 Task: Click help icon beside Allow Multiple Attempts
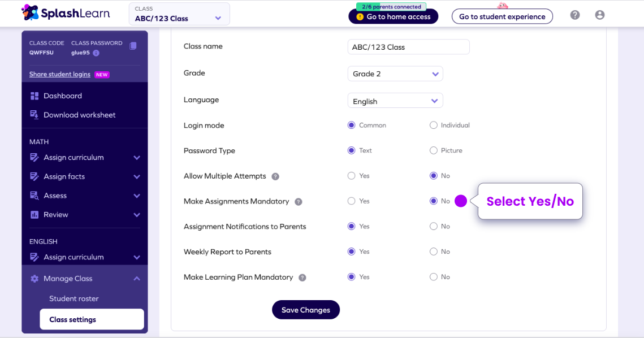(275, 176)
